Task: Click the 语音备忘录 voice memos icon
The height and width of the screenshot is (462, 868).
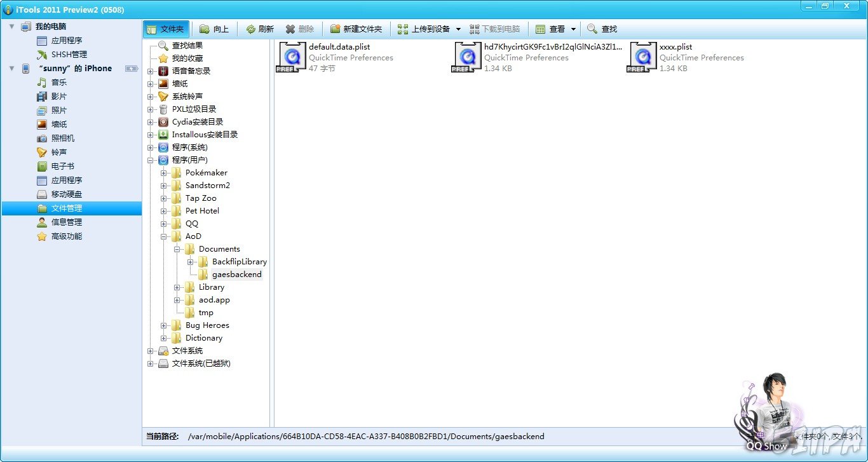Action: click(163, 71)
